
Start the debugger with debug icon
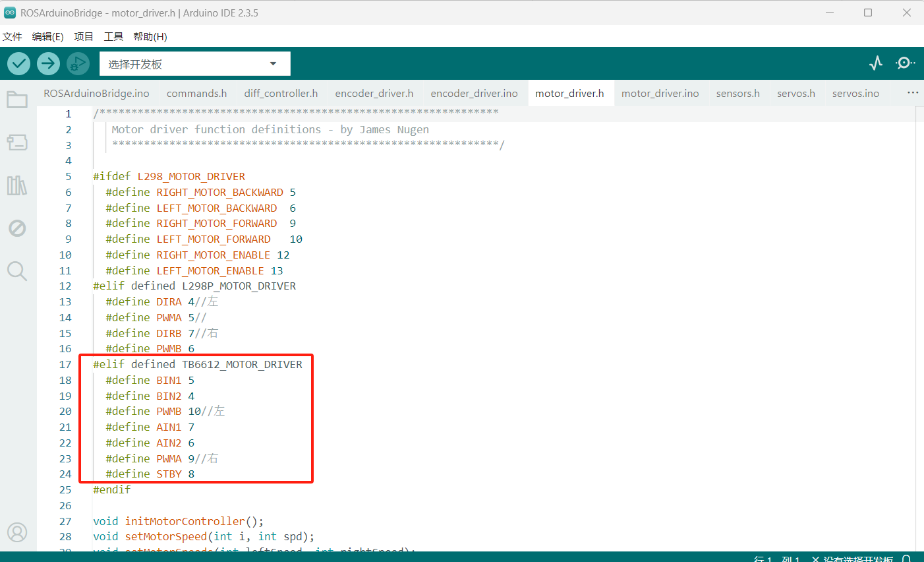78,64
